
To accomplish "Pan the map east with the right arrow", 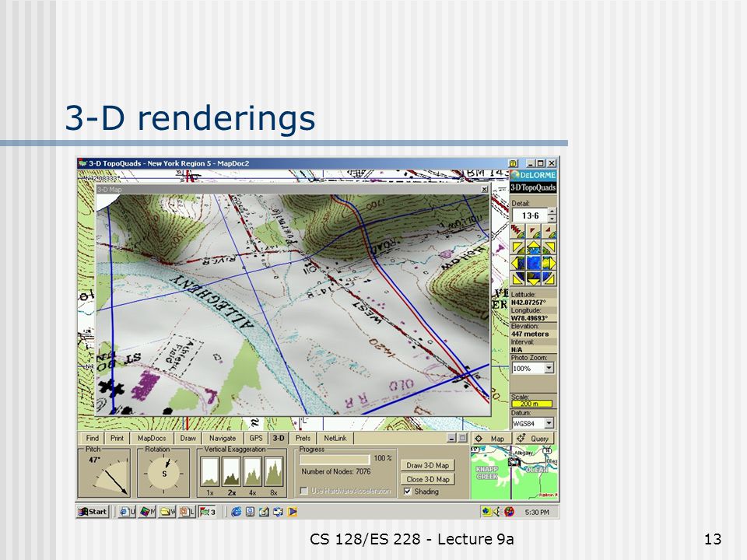I will 550,263.
